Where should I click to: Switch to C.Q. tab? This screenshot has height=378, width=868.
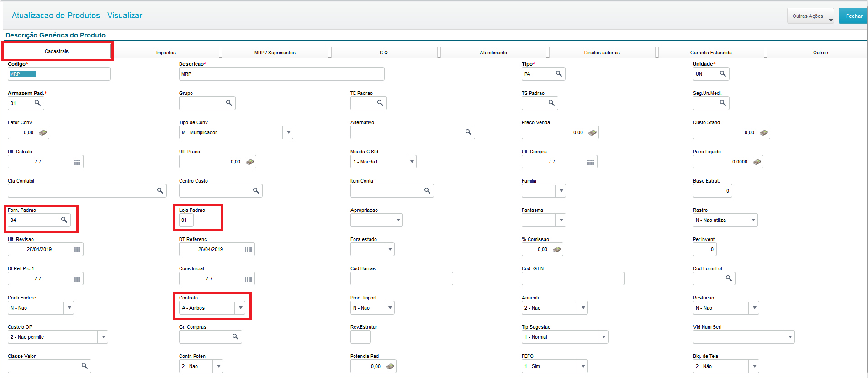coord(384,52)
